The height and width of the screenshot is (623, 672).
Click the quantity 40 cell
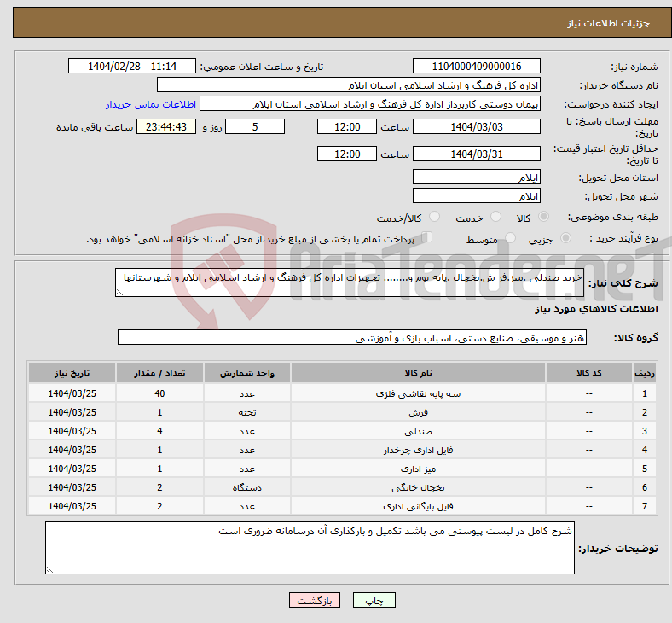click(x=159, y=393)
